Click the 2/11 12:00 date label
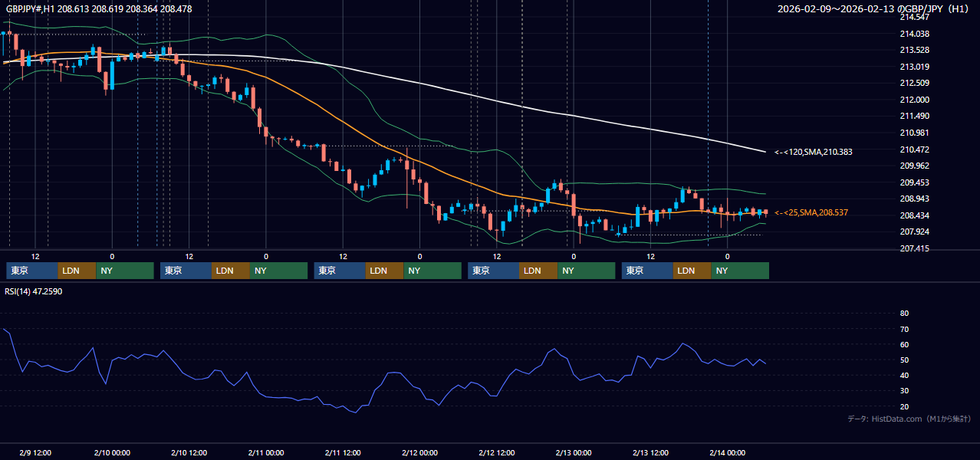Viewport: 980px width, 460px height. (343, 452)
